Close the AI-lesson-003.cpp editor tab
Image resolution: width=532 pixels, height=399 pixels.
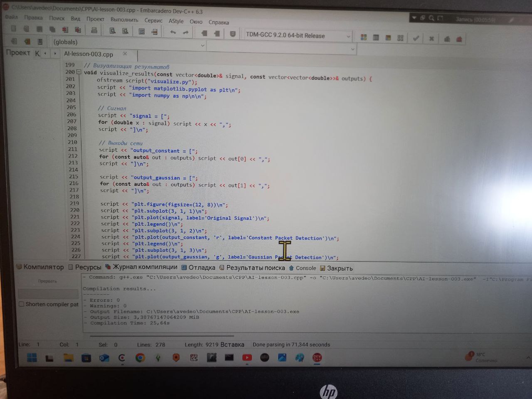coord(125,54)
